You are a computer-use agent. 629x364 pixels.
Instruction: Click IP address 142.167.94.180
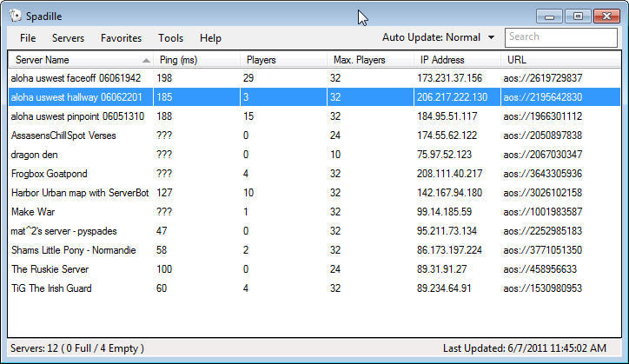pos(449,193)
